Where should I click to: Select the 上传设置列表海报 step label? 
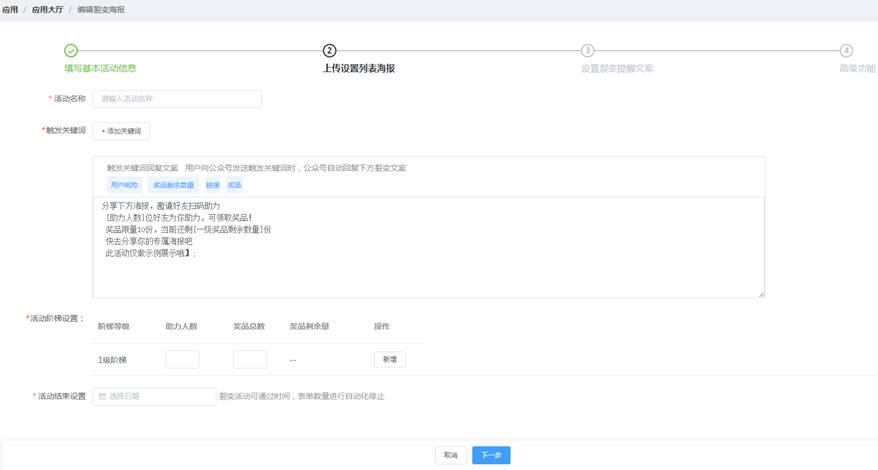(359, 68)
